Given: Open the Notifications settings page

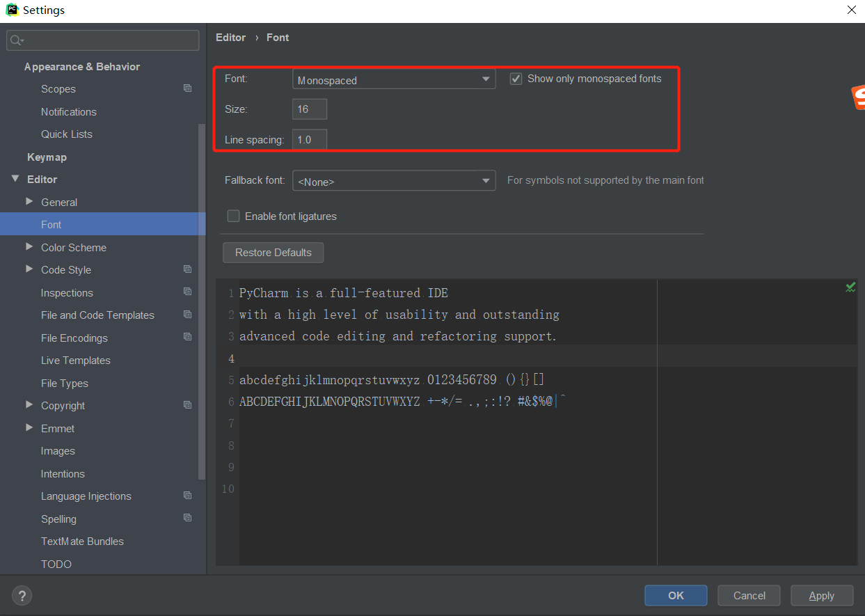Looking at the screenshot, I should pyautogui.click(x=69, y=112).
